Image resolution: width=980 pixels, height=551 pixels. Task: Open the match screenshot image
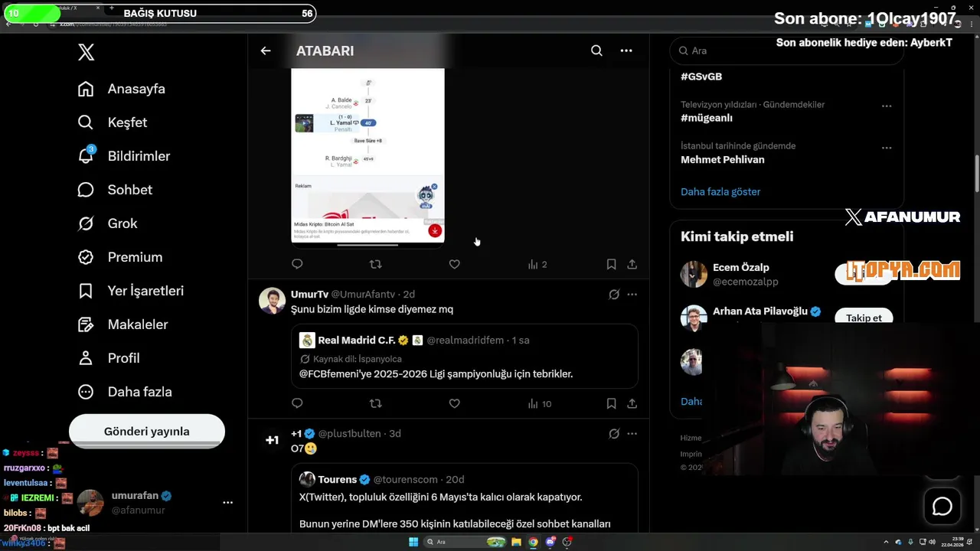coord(367,157)
